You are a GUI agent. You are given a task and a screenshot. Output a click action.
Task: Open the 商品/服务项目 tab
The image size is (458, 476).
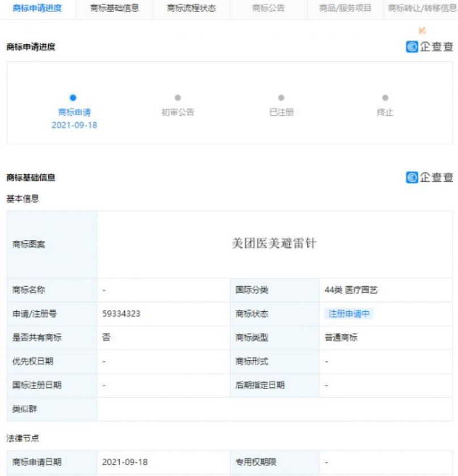pos(346,9)
